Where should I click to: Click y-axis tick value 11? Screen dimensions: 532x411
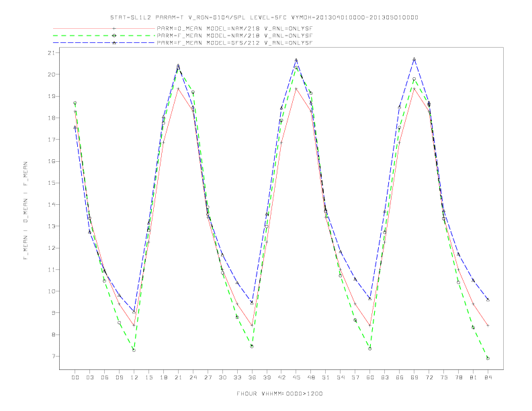pyautogui.click(x=51, y=269)
